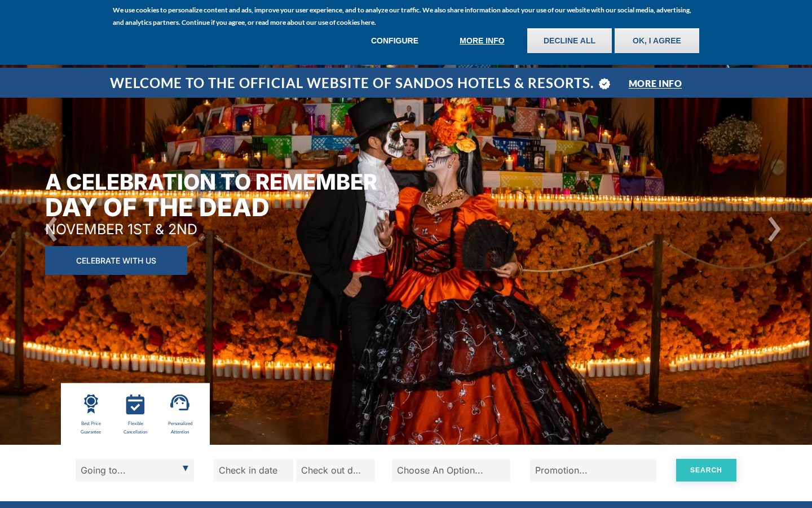This screenshot has width=812, height=508.
Task: Open the Going to destination dropdown
Action: point(135,470)
